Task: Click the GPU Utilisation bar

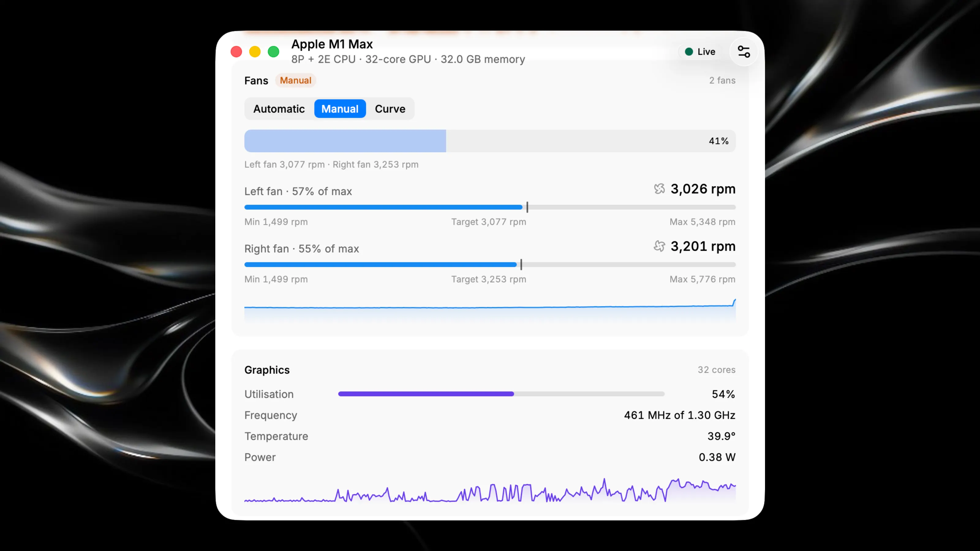Action: point(501,394)
